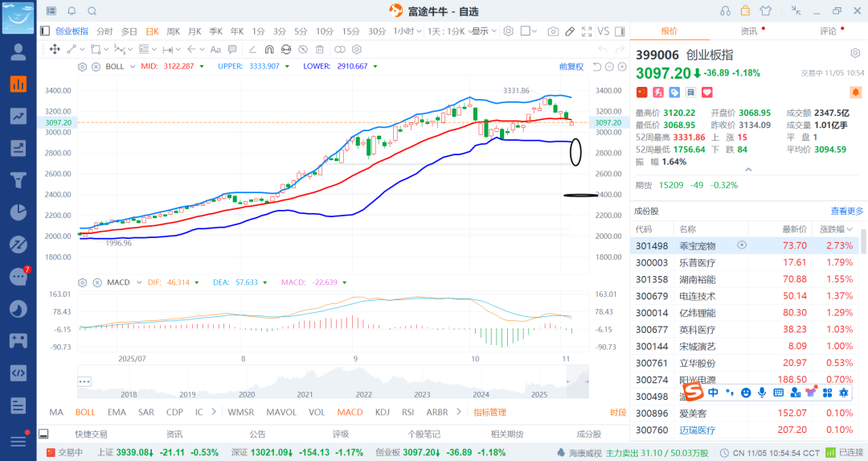Open the code API icon in sidebar
868x461 pixels.
[18, 373]
